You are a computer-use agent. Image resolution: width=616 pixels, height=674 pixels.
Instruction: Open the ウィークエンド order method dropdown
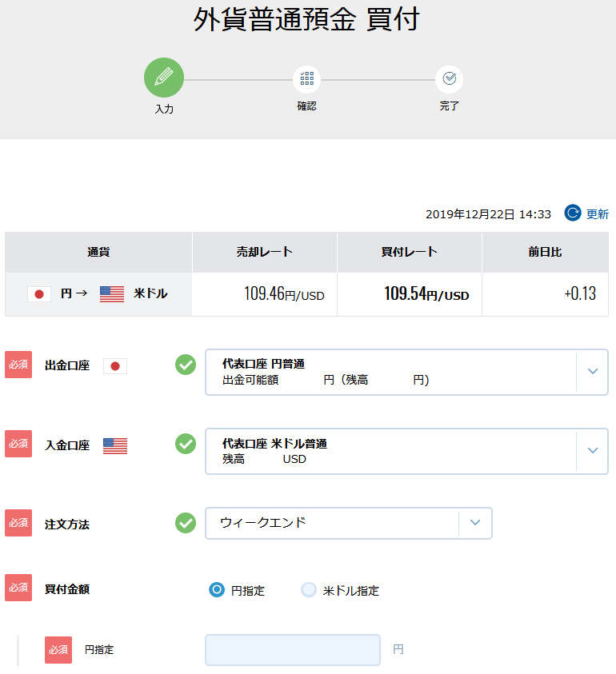click(x=349, y=523)
